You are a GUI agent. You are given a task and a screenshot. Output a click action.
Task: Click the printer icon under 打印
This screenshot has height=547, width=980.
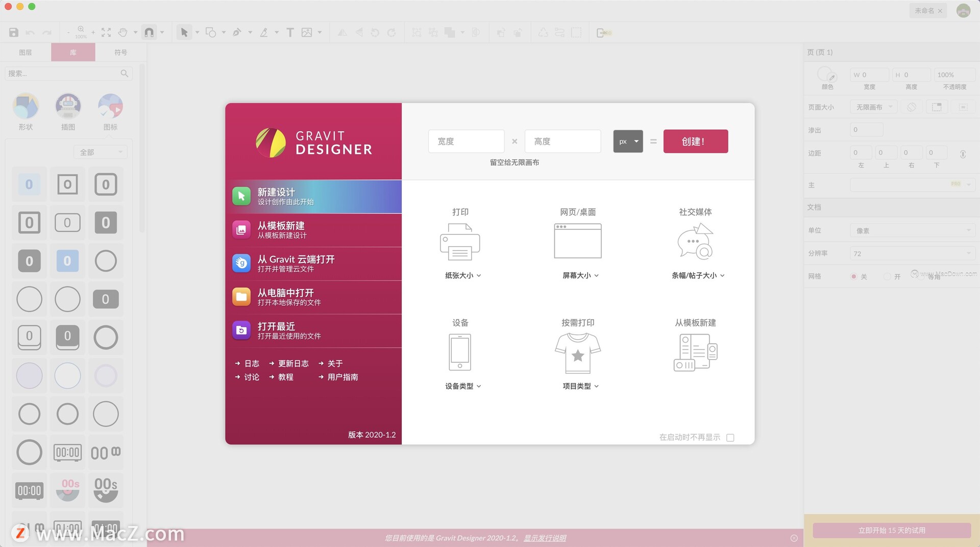[x=460, y=242]
